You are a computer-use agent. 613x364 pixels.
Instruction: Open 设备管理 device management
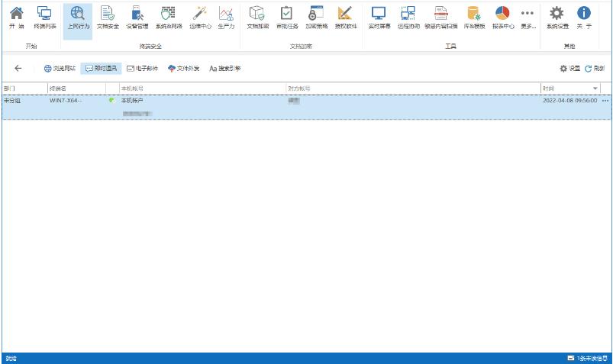[137, 18]
